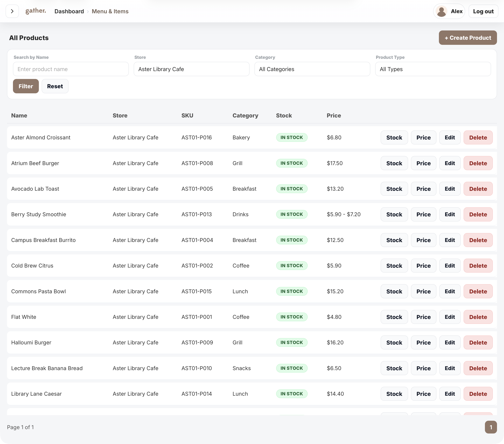The image size is (504, 444).
Task: Adjust Stock for Halloumi Burger
Action: 394,343
